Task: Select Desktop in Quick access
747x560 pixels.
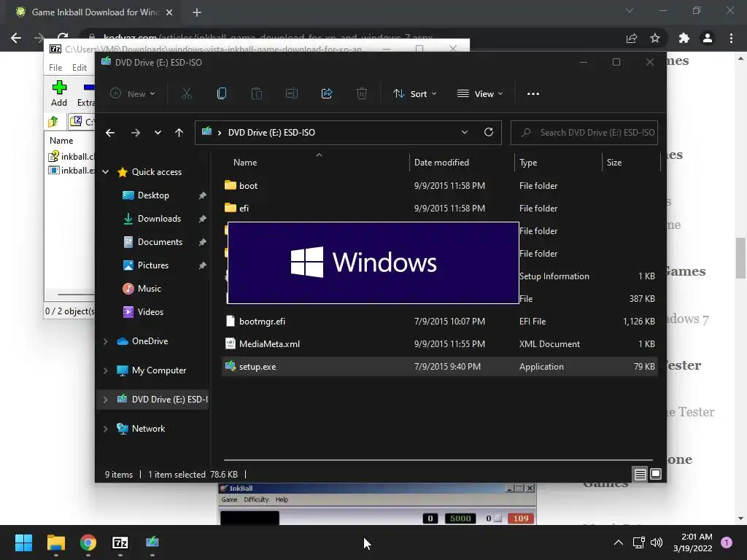Action: pyautogui.click(x=153, y=195)
